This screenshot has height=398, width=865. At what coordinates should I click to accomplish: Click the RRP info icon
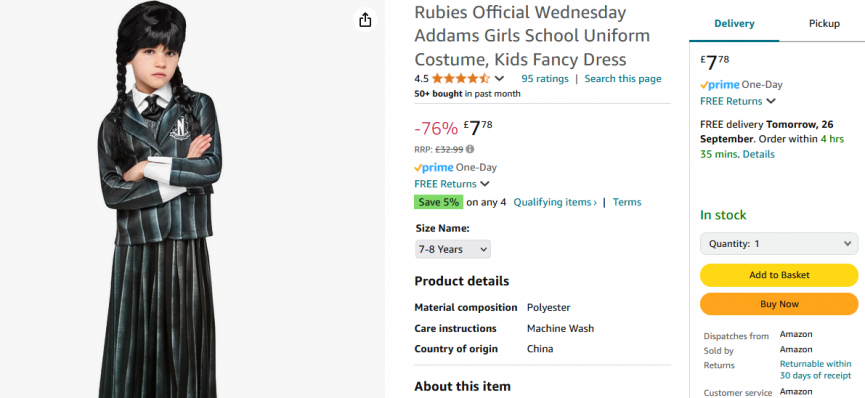pyautogui.click(x=470, y=149)
